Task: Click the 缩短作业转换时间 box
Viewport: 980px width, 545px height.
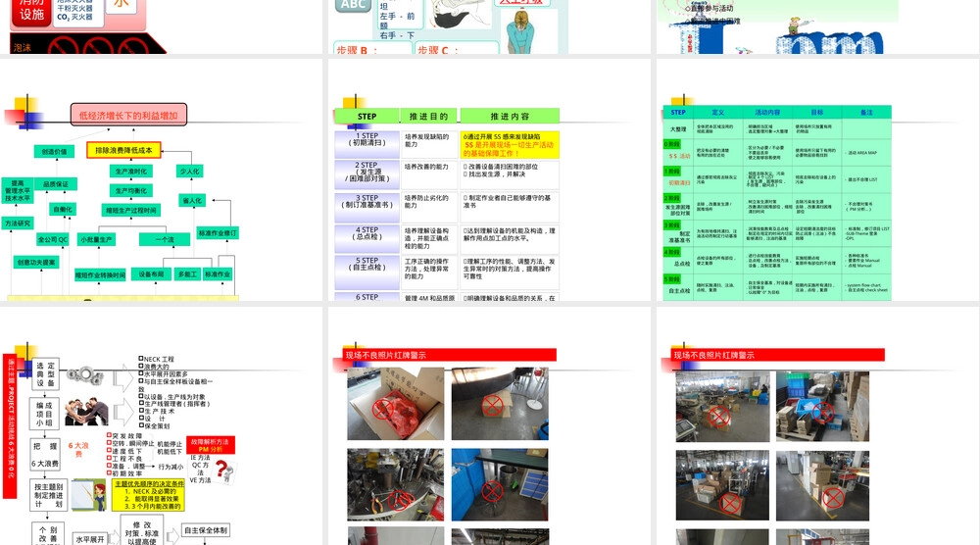Action: click(100, 275)
